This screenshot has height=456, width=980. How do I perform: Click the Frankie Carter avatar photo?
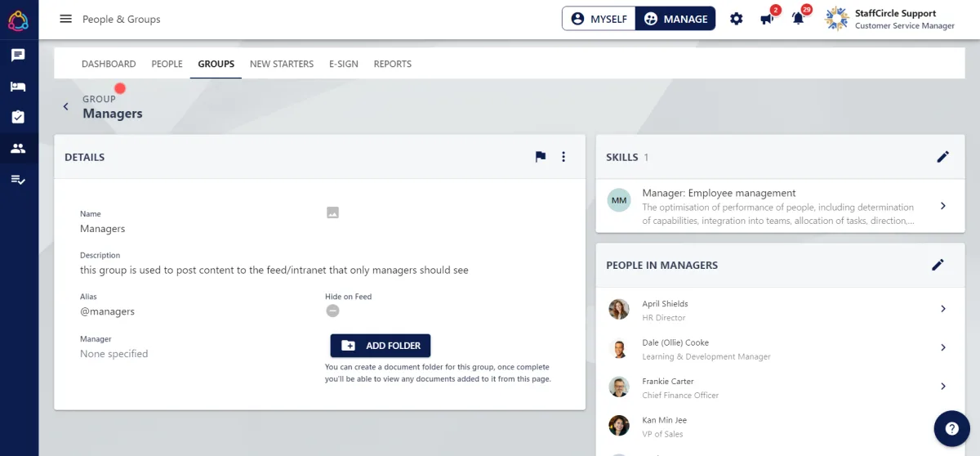619,387
